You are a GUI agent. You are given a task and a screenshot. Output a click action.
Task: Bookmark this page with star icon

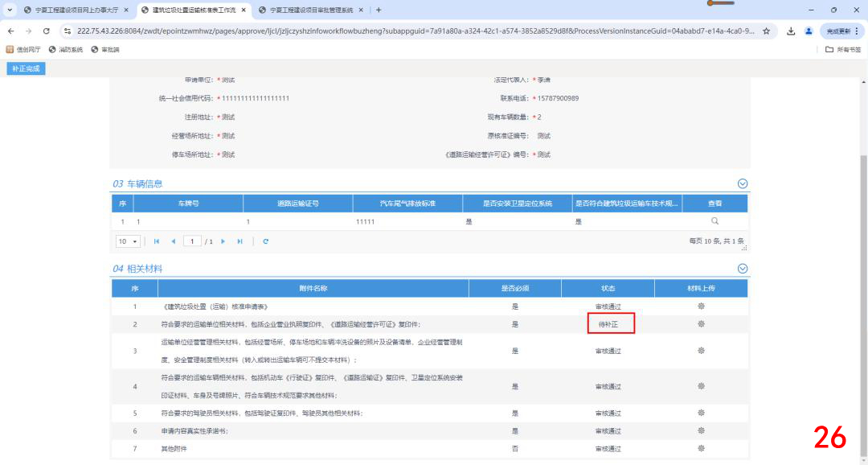766,31
